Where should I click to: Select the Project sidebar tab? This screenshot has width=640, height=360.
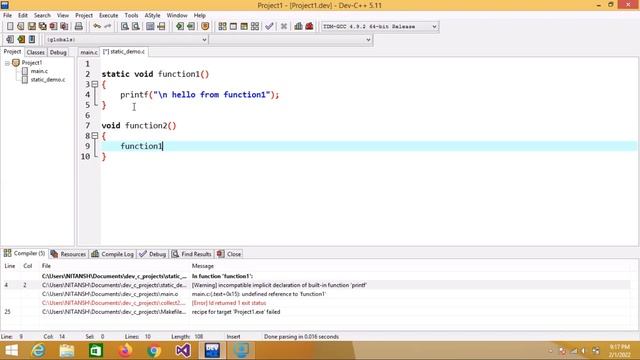click(x=12, y=52)
